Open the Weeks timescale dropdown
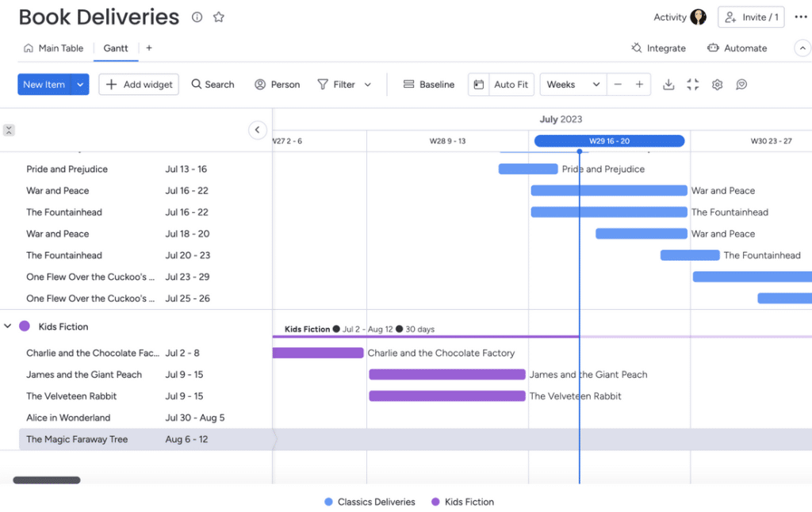The height and width of the screenshot is (512, 812). point(573,84)
